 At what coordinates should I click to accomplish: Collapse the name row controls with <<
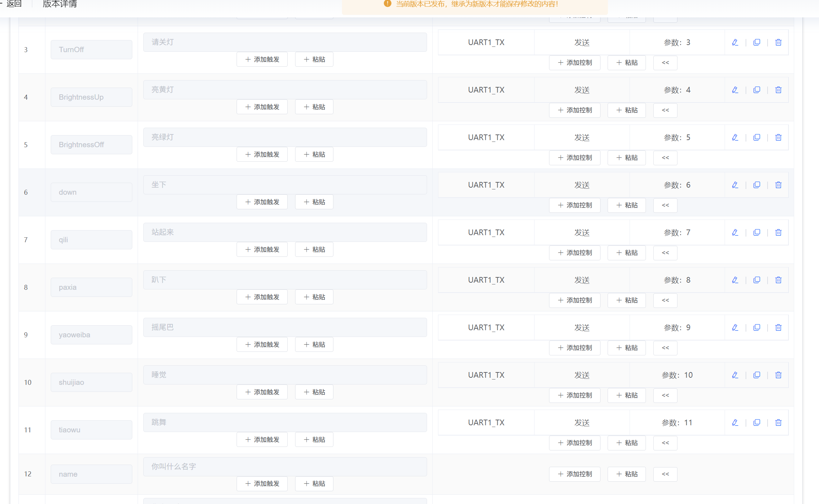click(x=665, y=474)
